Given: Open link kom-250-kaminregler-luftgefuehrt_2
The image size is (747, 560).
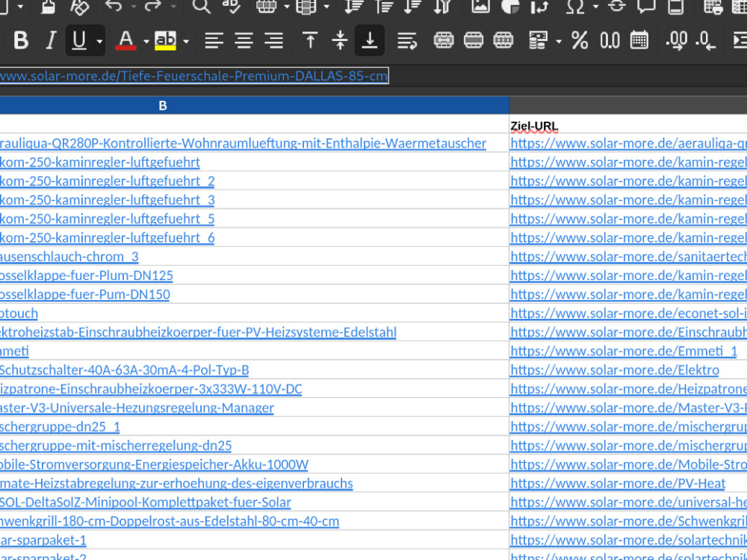Looking at the screenshot, I should (x=107, y=181).
